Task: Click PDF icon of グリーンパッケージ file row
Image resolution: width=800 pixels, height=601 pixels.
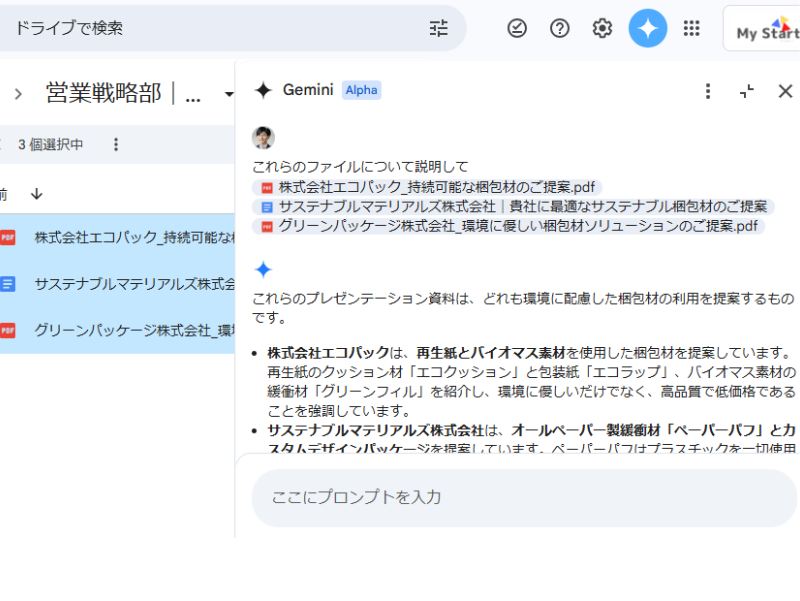Action: (x=8, y=330)
